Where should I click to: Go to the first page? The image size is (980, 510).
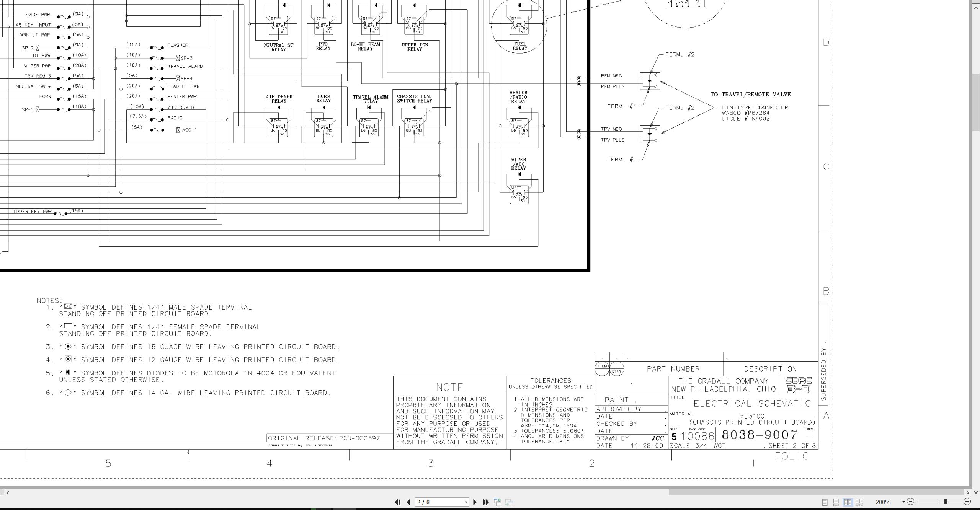(x=397, y=502)
